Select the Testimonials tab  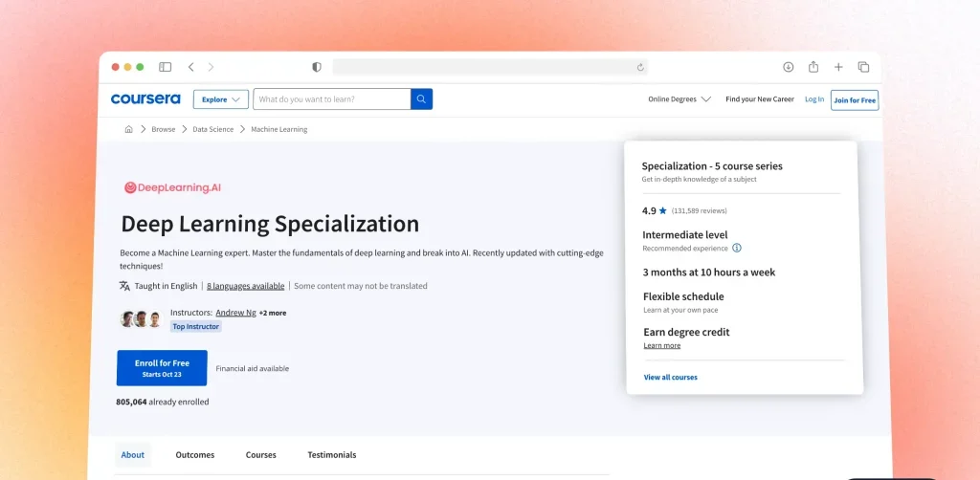(331, 455)
